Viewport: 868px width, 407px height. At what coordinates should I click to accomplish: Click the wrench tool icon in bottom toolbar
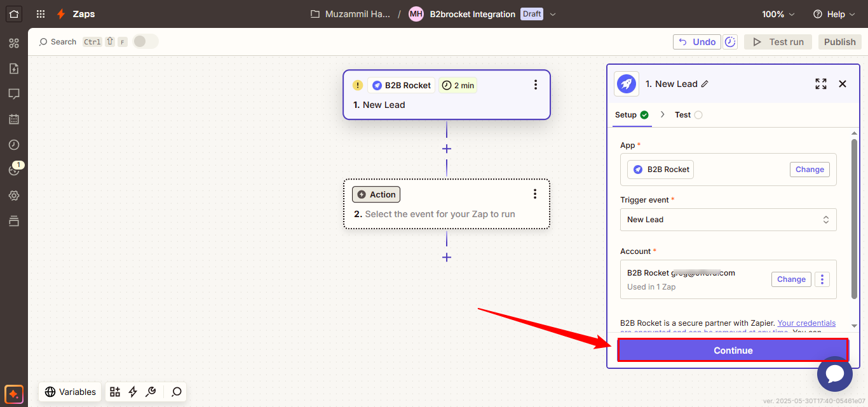[x=151, y=392]
